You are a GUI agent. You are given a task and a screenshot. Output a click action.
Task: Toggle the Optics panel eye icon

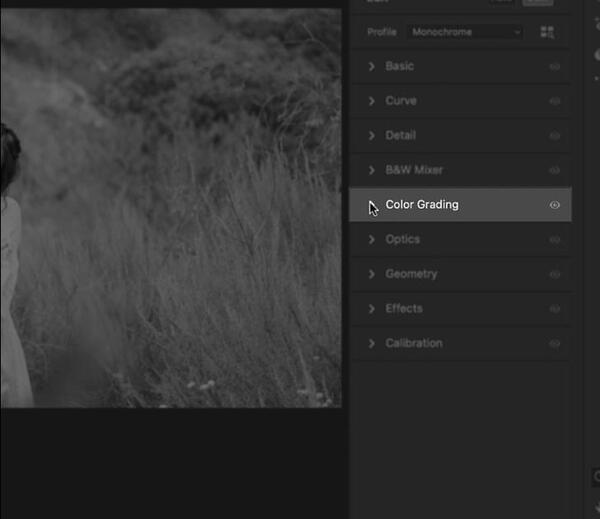[554, 240]
